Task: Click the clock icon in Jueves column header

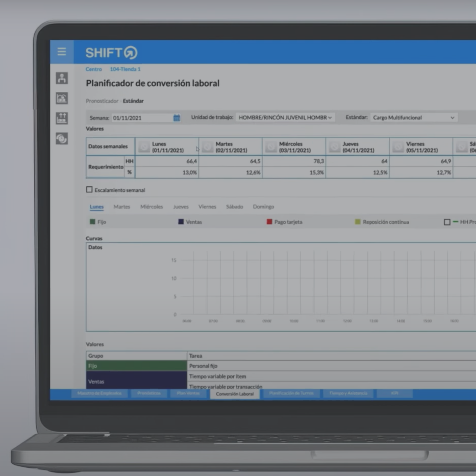Action: click(x=334, y=147)
